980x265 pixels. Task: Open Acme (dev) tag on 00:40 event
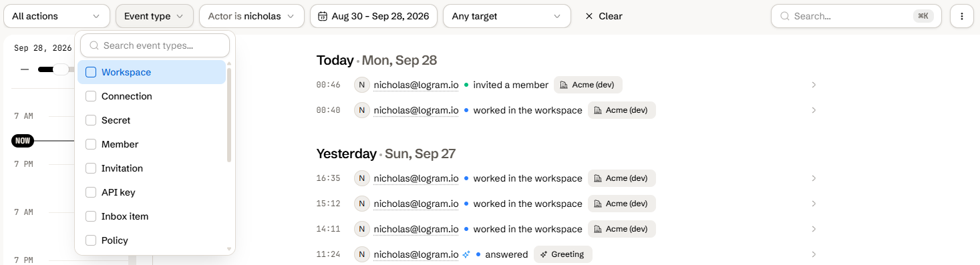point(622,110)
